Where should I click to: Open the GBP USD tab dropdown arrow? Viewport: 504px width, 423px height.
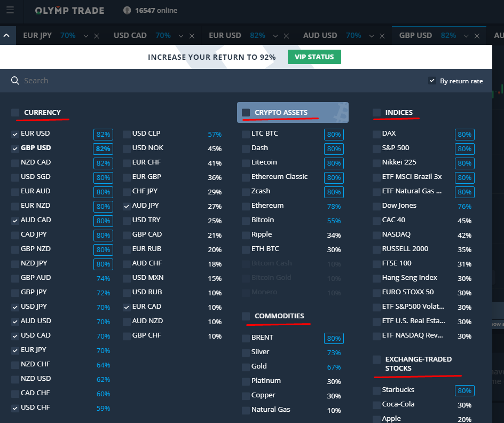467,36
